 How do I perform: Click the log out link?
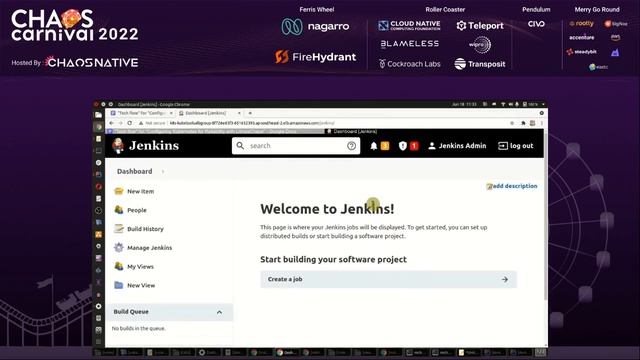click(x=516, y=146)
